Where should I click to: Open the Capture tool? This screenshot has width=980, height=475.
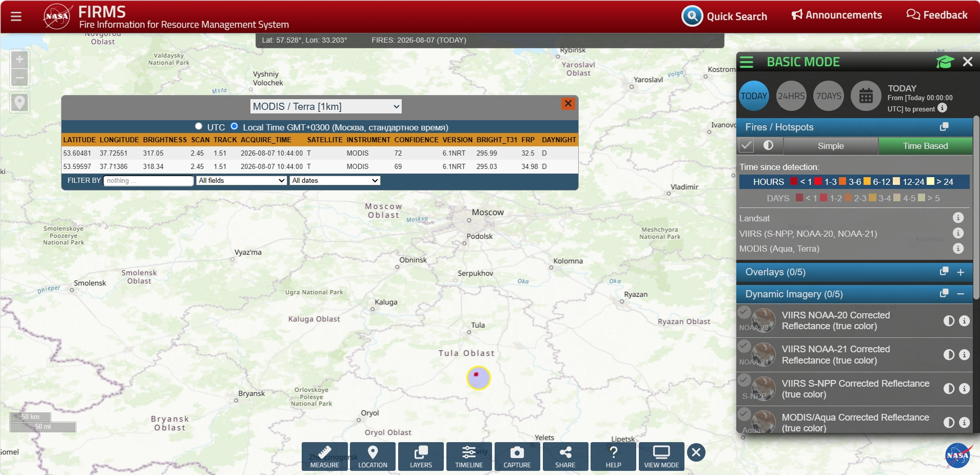coord(517,457)
